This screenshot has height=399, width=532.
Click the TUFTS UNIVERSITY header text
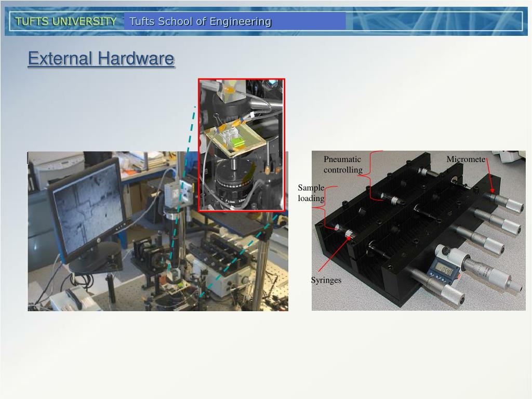[66, 21]
